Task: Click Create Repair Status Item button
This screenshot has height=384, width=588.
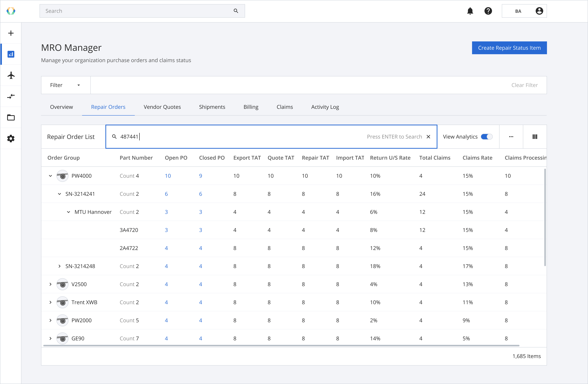Action: point(509,48)
